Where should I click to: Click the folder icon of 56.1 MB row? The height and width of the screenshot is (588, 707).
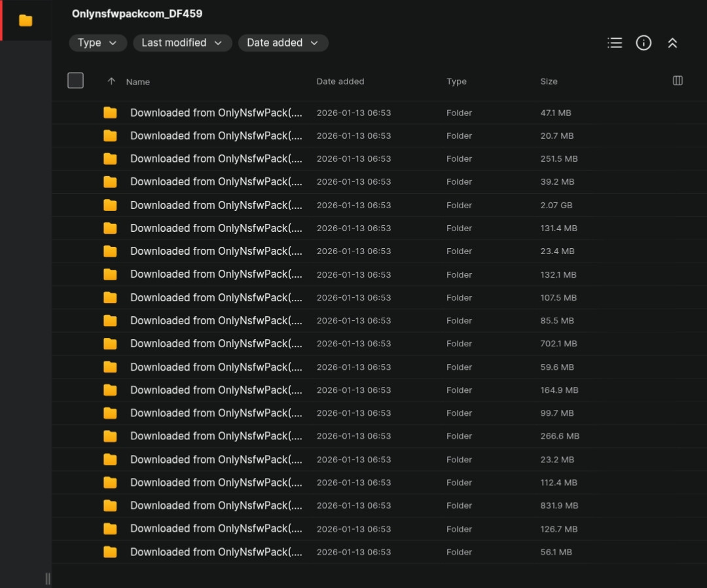pyautogui.click(x=110, y=552)
